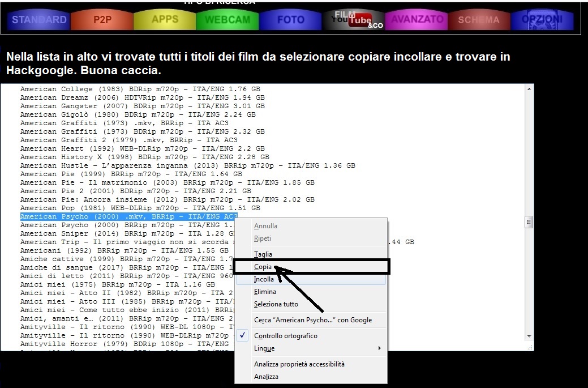Click "American Hustle – L'apparenza inganna" line
The width and height of the screenshot is (588, 388).
coord(187,165)
